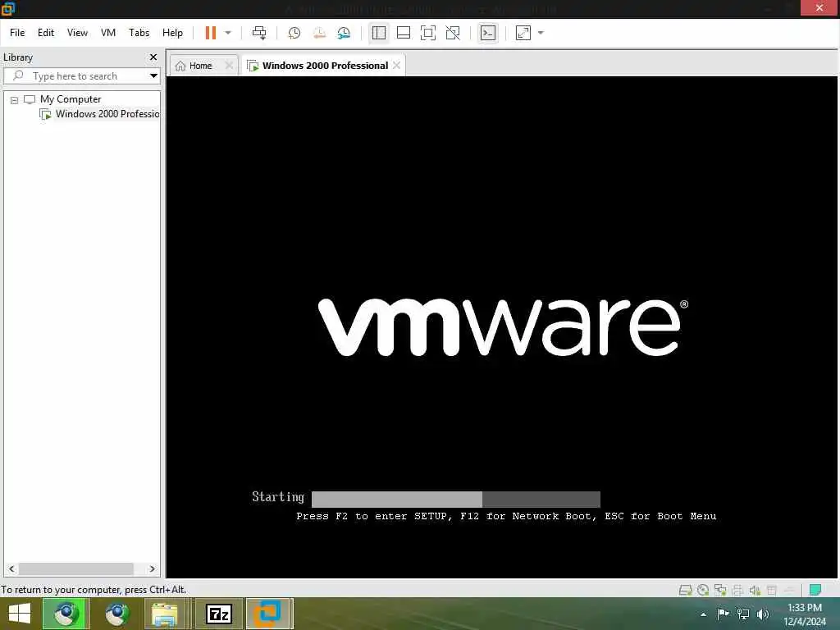Click the volume speaker tray icon
Image resolution: width=840 pixels, height=630 pixels.
763,614
